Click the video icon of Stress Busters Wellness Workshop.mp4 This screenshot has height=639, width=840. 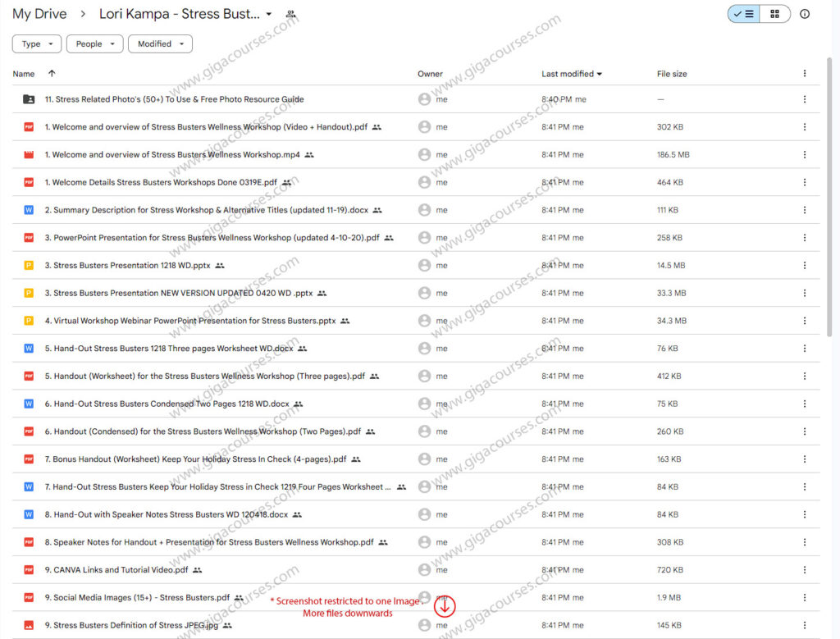click(x=29, y=155)
